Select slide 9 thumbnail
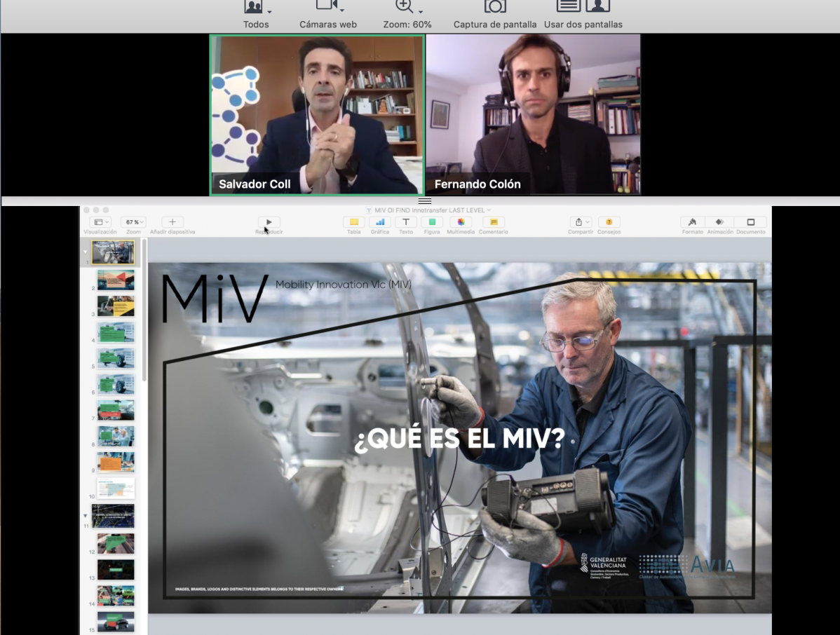Screen dimensions: 840x635 pos(116,462)
